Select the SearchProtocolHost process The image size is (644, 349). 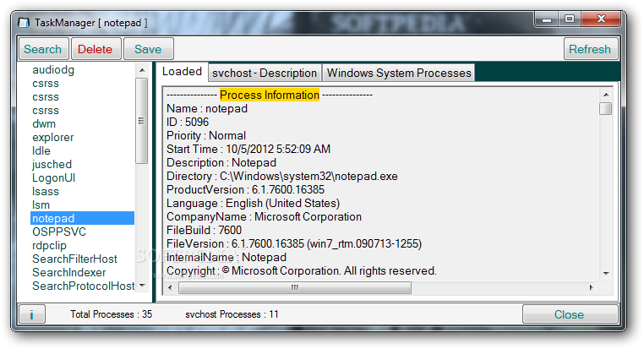[84, 286]
